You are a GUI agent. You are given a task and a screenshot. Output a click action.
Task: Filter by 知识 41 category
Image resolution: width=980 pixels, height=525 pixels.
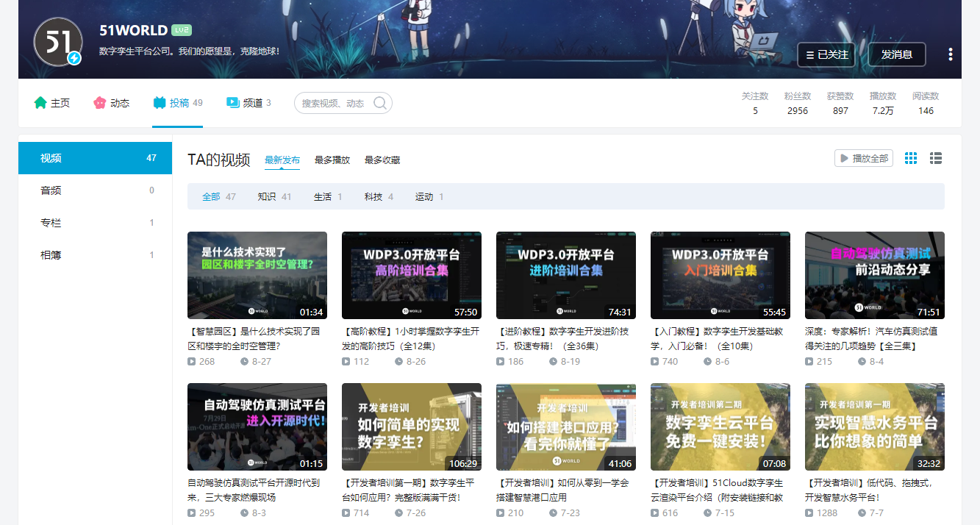pyautogui.click(x=275, y=197)
